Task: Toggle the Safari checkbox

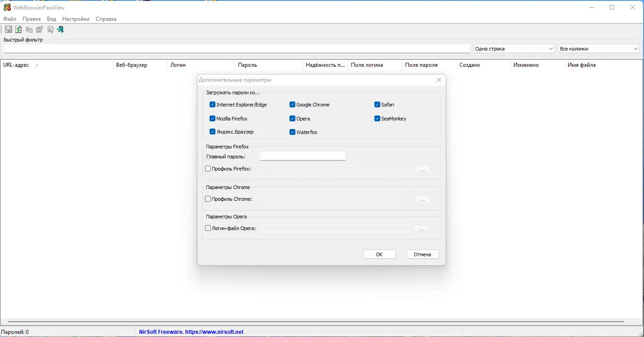Action: [377, 105]
